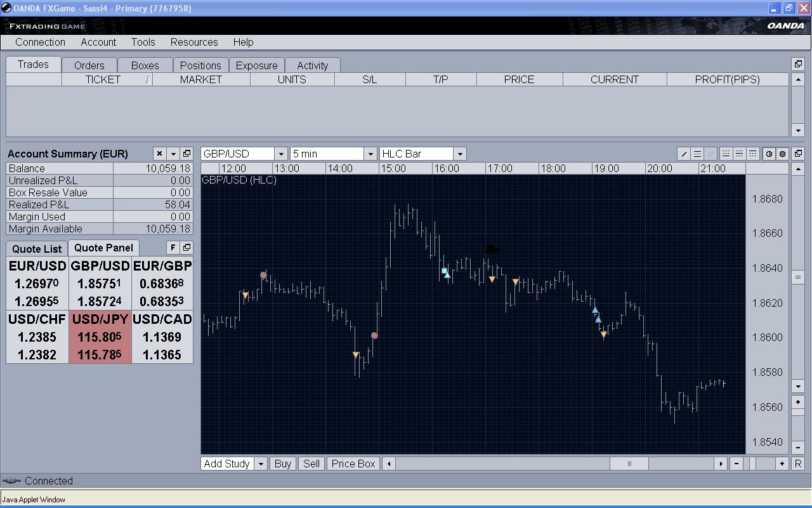Click the R reset chart button
The width and height of the screenshot is (812, 508).
[798, 464]
